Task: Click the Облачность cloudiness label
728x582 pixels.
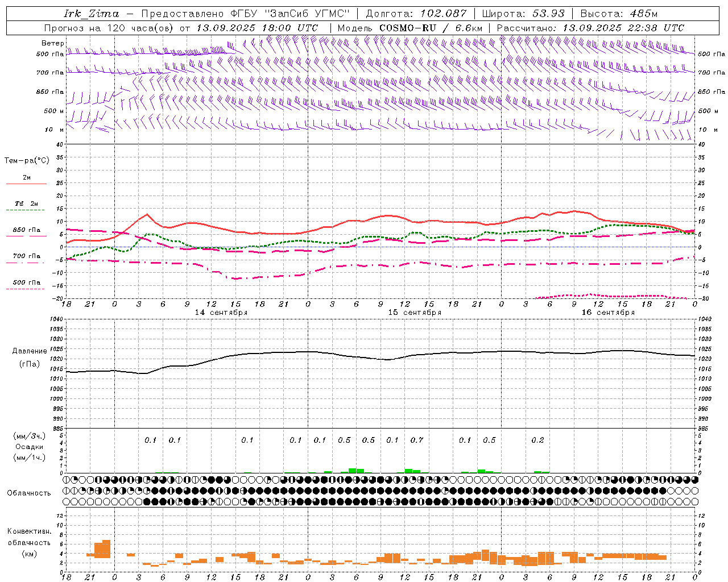Action: pyautogui.click(x=29, y=493)
